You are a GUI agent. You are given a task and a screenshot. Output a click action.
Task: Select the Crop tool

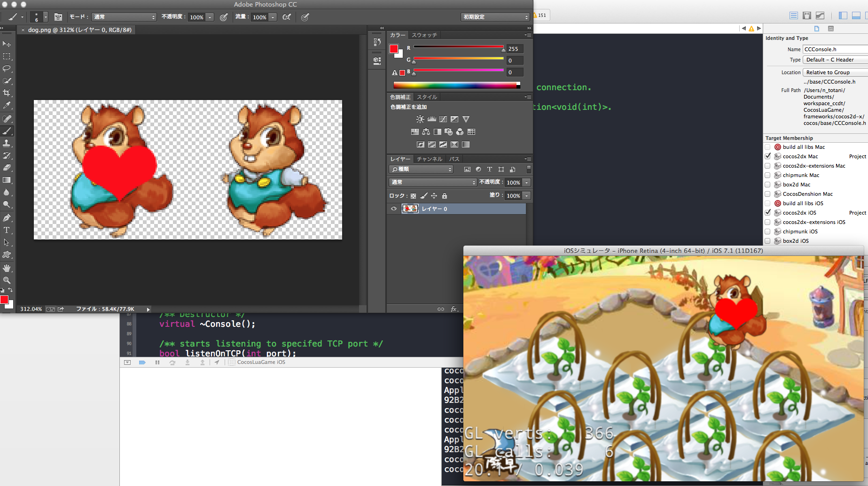[7, 93]
